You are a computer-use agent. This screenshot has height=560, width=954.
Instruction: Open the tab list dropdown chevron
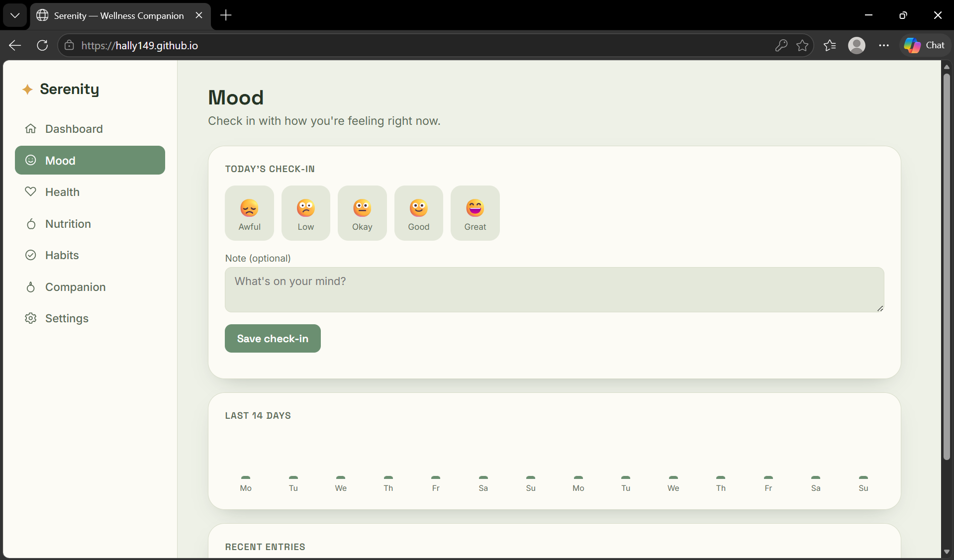pyautogui.click(x=15, y=15)
